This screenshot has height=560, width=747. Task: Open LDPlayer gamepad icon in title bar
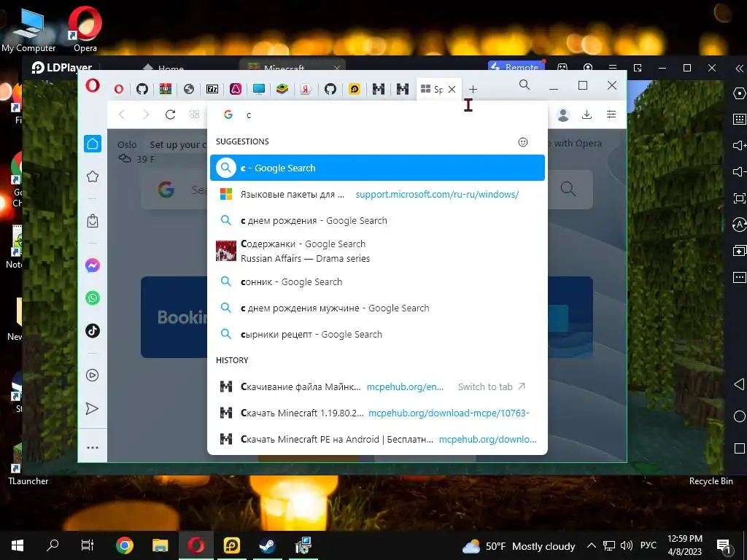[x=562, y=68]
